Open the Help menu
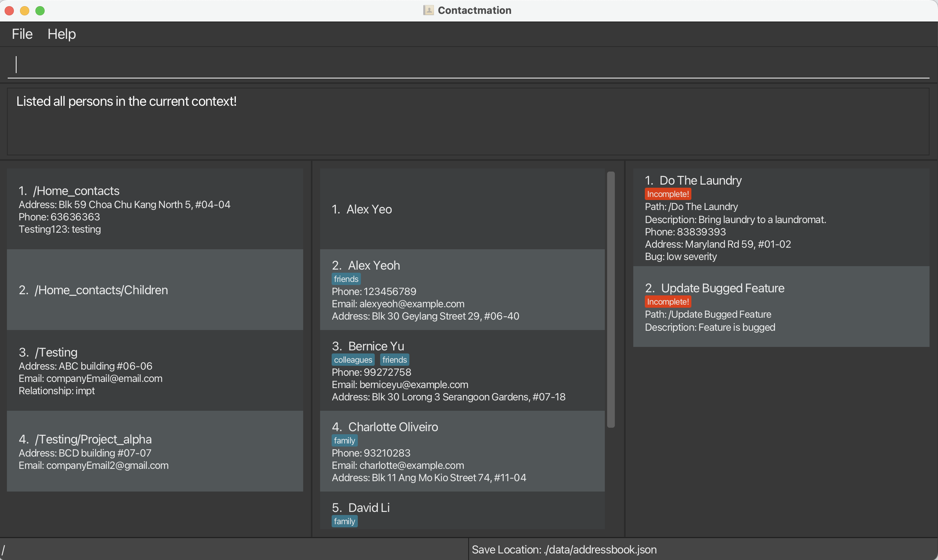Screen dimensions: 938x560 62,34
